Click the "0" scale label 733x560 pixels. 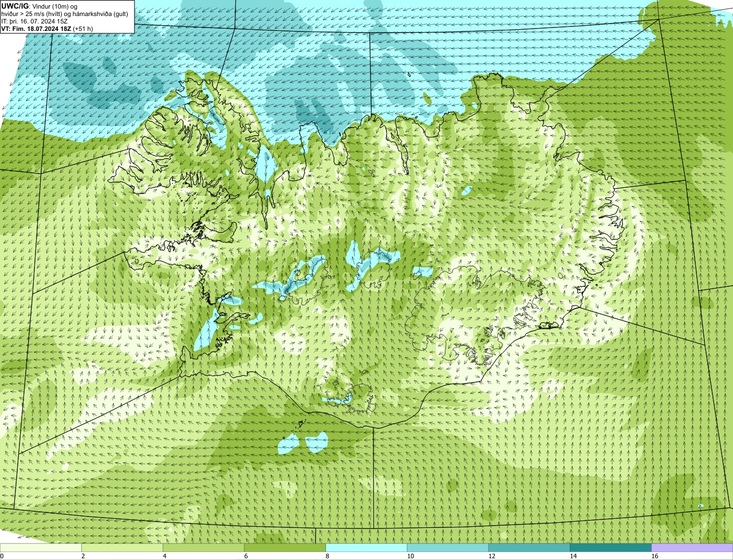2,556
